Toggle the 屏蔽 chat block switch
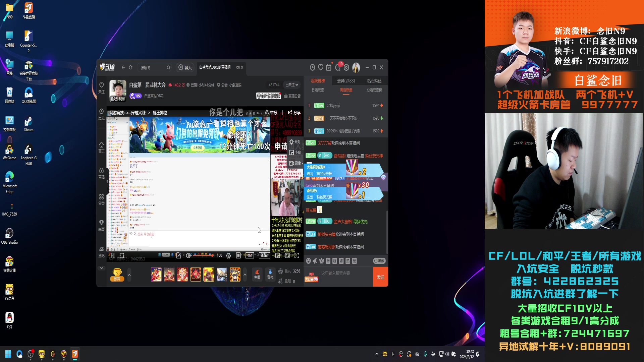This screenshot has width=644, height=362. tap(379, 261)
